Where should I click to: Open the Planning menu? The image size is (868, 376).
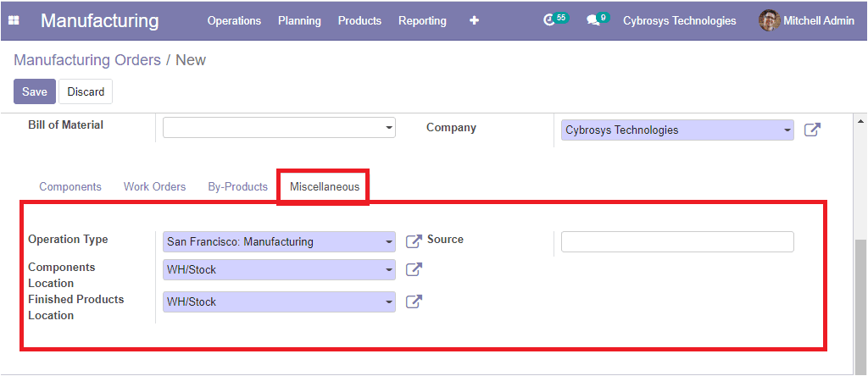pyautogui.click(x=299, y=20)
